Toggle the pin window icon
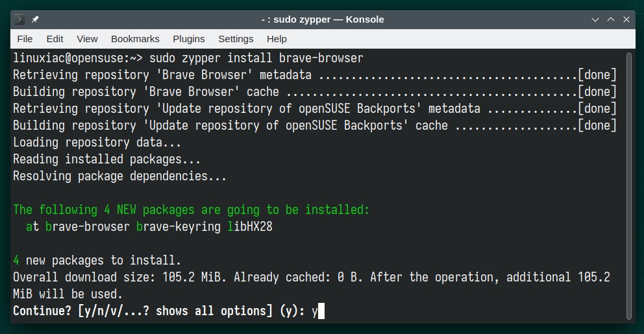The width and height of the screenshot is (644, 334). 35,19
